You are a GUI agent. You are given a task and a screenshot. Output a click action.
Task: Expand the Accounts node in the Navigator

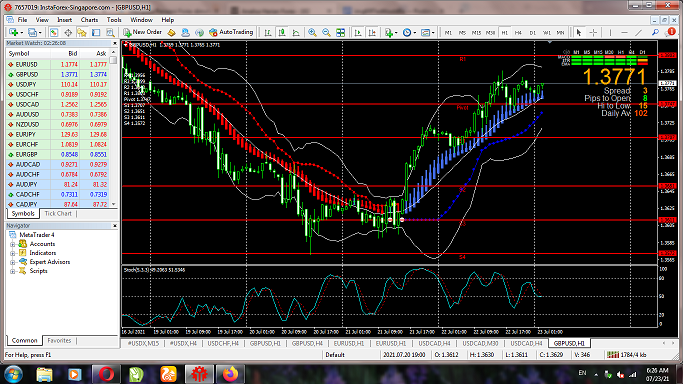(x=13, y=244)
